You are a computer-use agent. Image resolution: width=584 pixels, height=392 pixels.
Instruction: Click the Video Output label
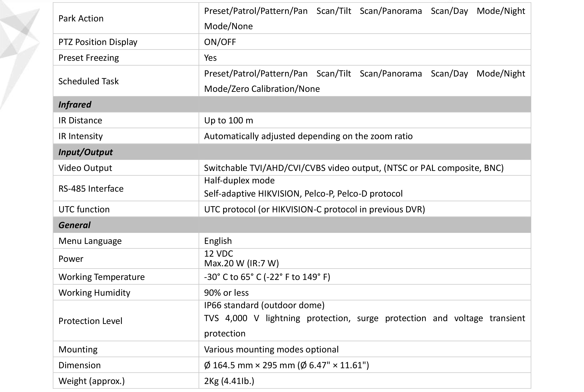pos(85,168)
